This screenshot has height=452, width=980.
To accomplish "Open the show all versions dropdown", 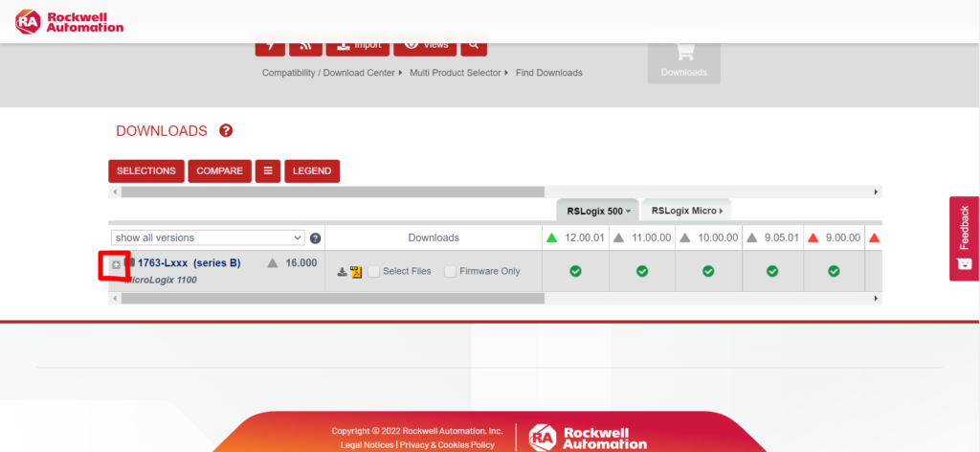I will 208,237.
